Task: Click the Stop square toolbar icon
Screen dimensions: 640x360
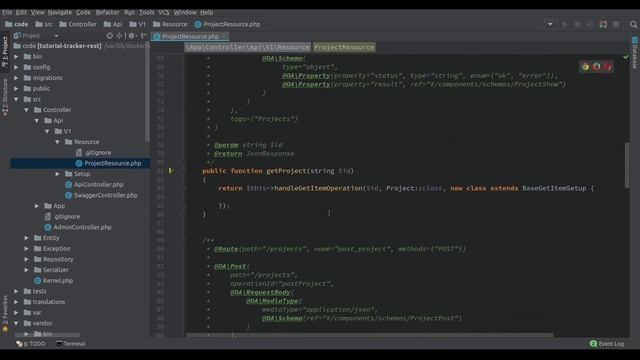Action: (x=616, y=24)
